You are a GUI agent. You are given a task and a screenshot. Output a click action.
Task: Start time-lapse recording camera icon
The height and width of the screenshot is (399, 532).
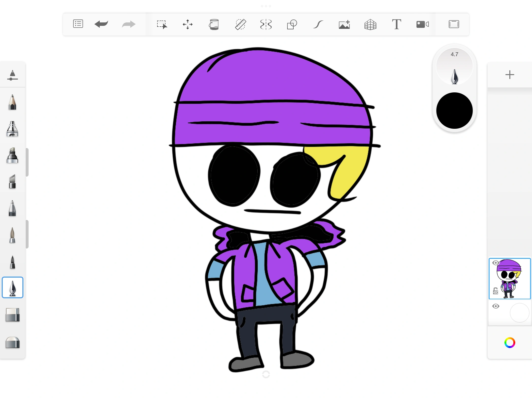[x=422, y=24]
